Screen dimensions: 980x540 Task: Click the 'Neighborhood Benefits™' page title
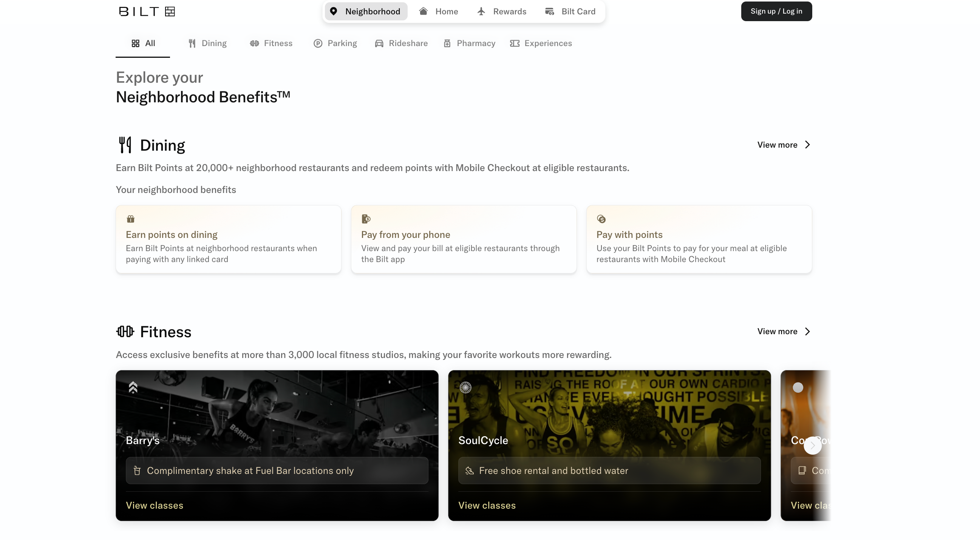[203, 97]
